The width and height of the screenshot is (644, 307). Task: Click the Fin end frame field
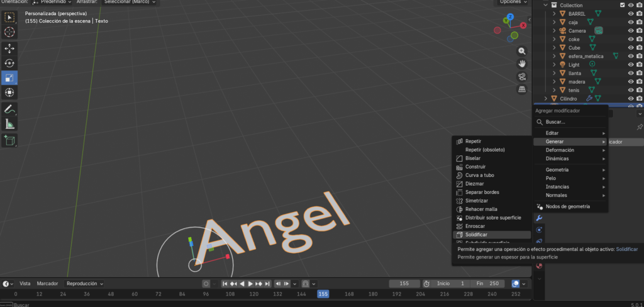pyautogui.click(x=487, y=284)
